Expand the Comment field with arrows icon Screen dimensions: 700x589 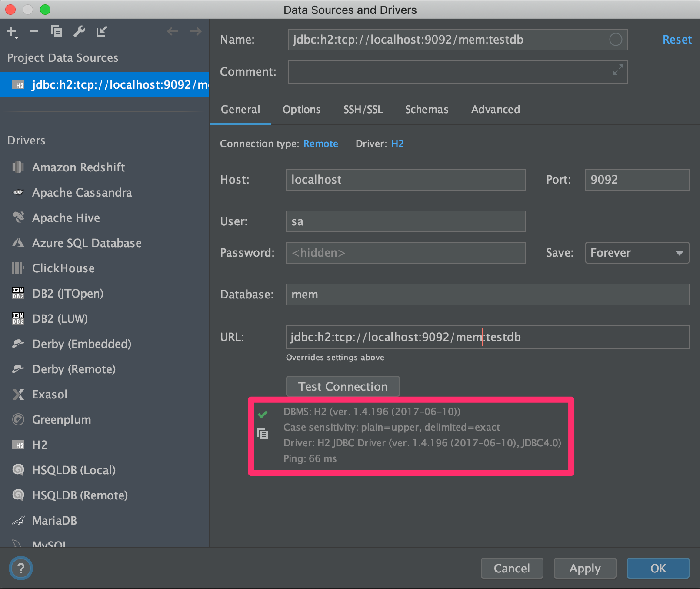(618, 70)
